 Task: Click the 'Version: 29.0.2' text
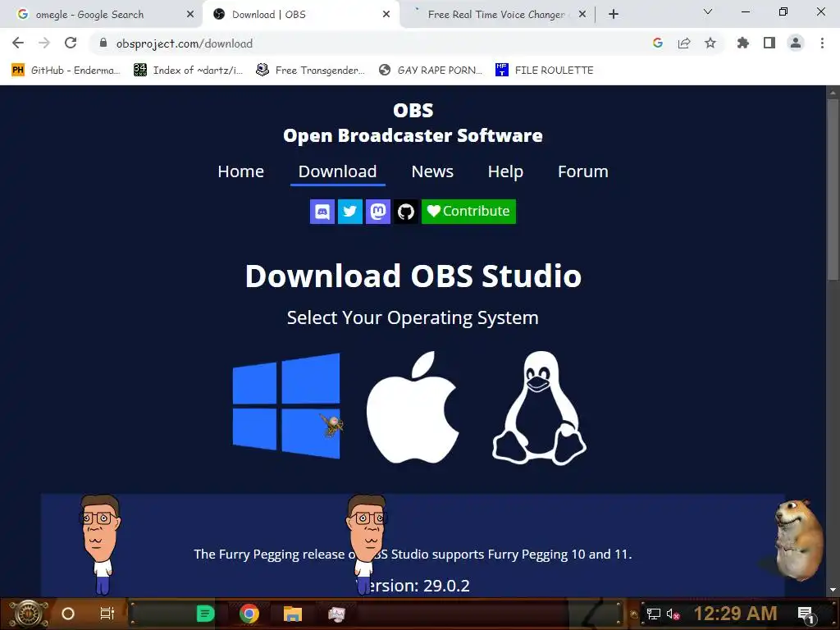pos(413,586)
